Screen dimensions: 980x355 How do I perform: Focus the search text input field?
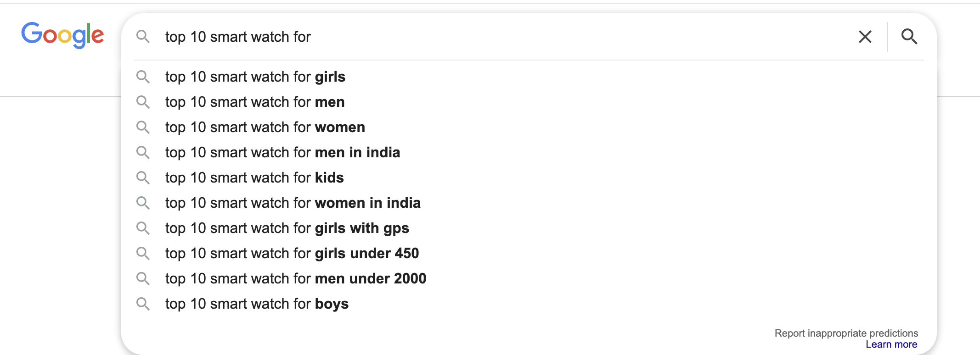click(x=505, y=37)
